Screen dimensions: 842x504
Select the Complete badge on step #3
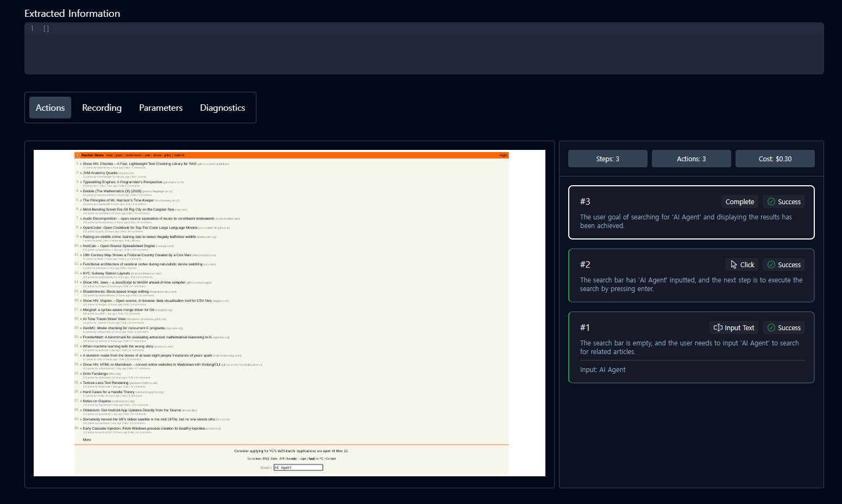pyautogui.click(x=740, y=201)
